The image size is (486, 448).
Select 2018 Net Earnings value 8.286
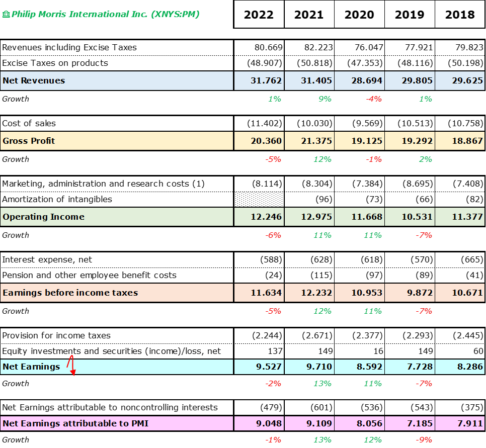tap(470, 367)
